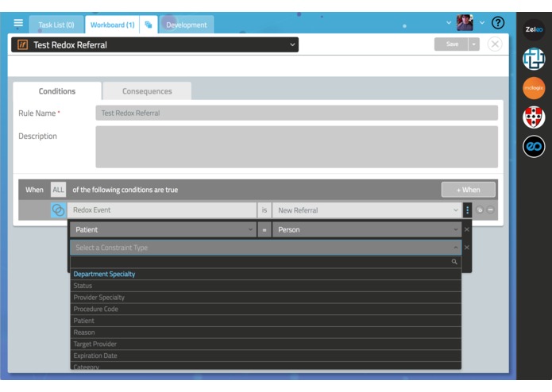552x392 pixels.
Task: Remove the Patient constraint row X
Action: (467, 229)
